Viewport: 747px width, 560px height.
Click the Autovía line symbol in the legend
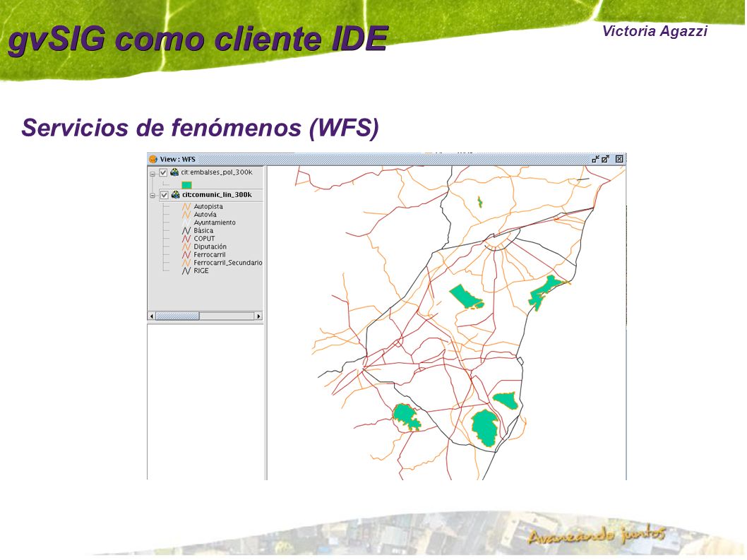186,215
